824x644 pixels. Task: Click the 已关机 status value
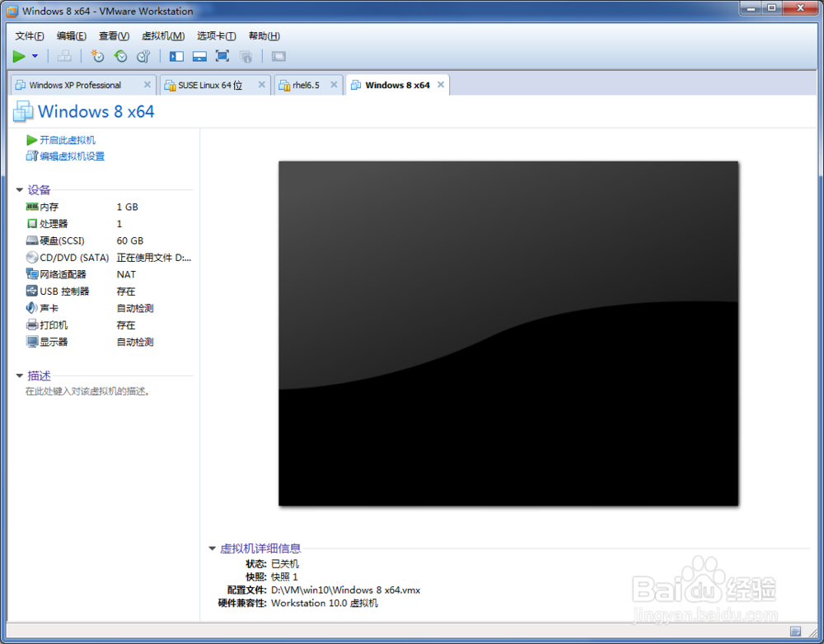click(285, 563)
